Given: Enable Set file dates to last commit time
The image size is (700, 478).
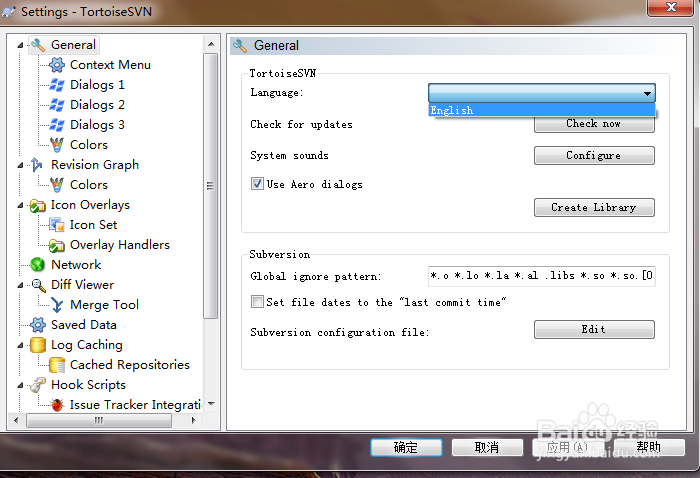Looking at the screenshot, I should click(x=257, y=302).
